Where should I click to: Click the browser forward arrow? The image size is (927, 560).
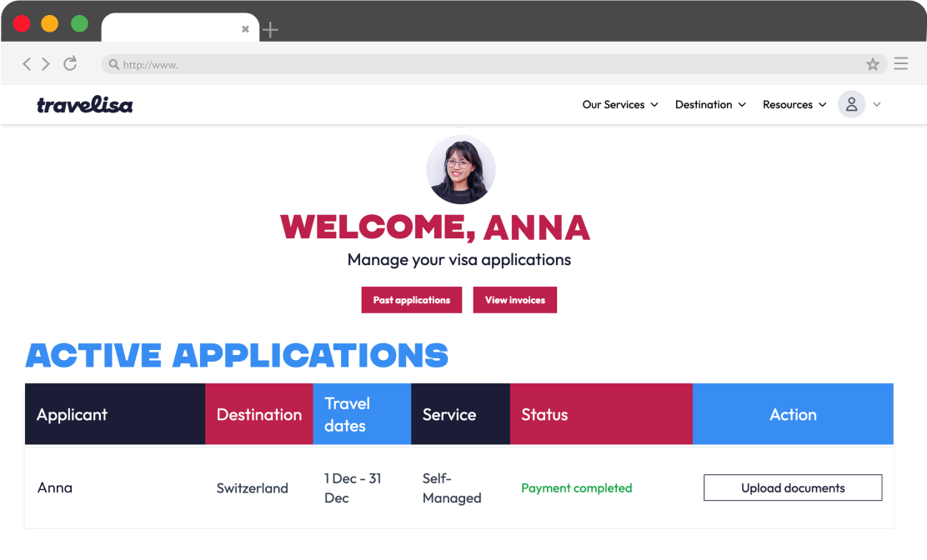46,64
